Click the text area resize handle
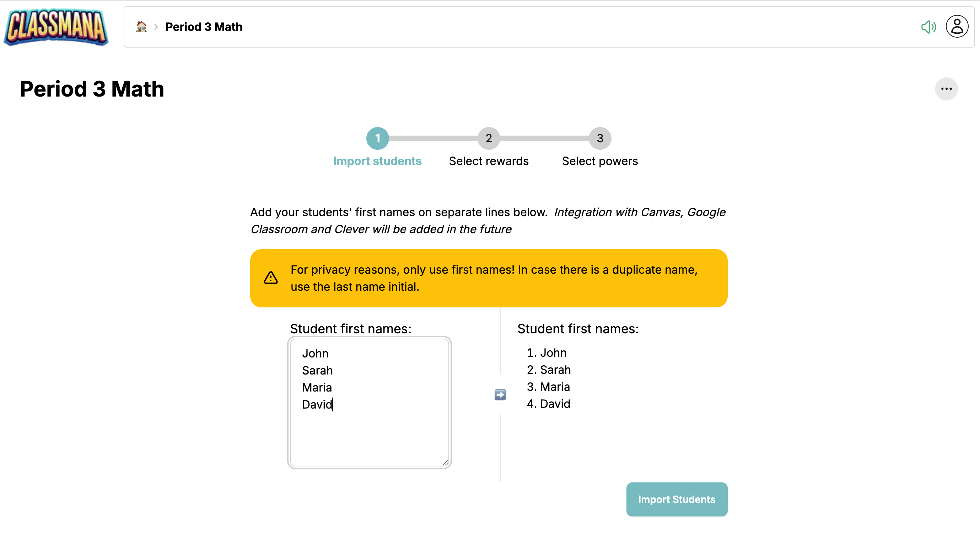Image resolution: width=980 pixels, height=536 pixels. pyautogui.click(x=445, y=463)
